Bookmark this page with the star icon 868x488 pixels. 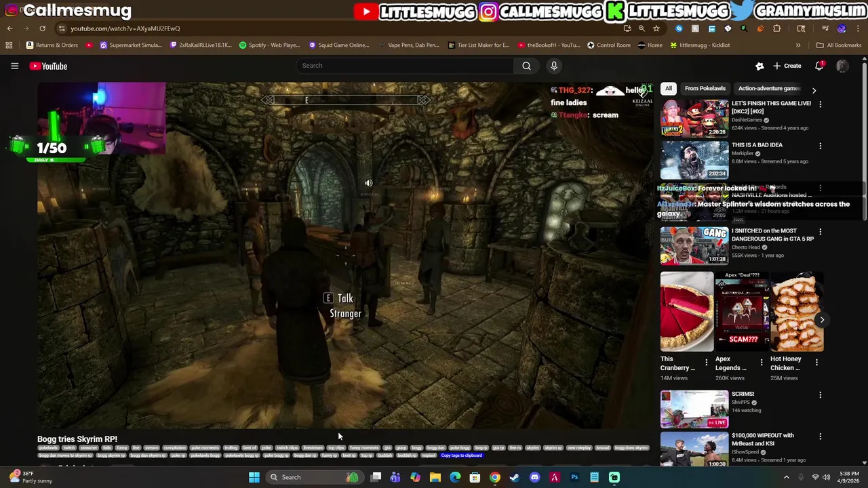click(x=656, y=28)
